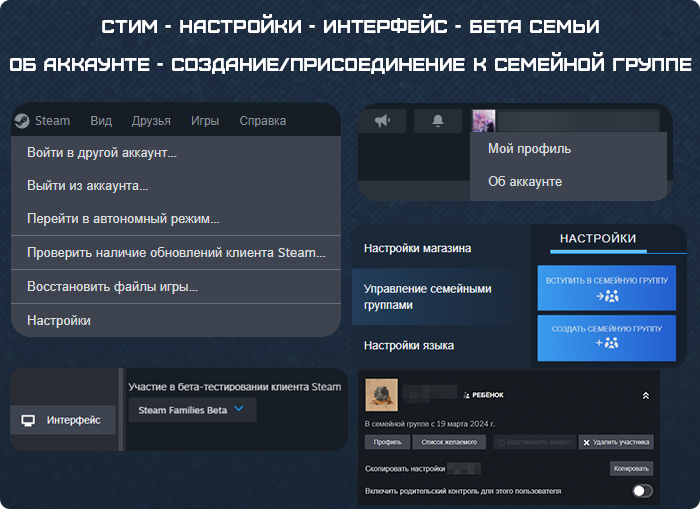Open the Игры menu
Image resolution: width=700 pixels, height=509 pixels.
click(205, 121)
